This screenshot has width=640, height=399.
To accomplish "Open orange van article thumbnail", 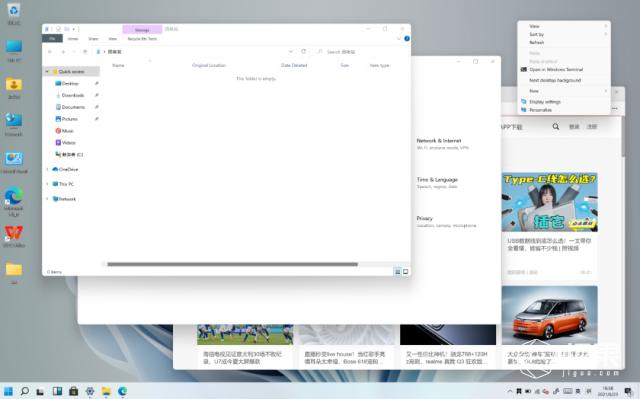I will (549, 315).
